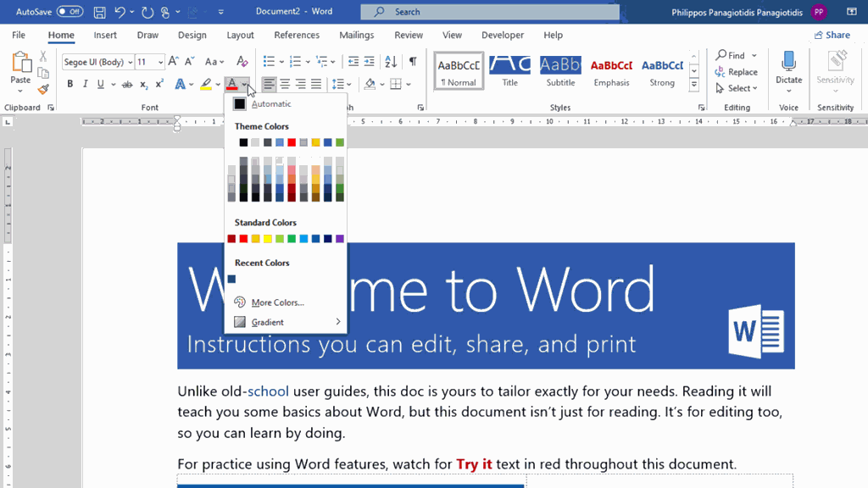Click the Search box in title bar

coord(489,12)
